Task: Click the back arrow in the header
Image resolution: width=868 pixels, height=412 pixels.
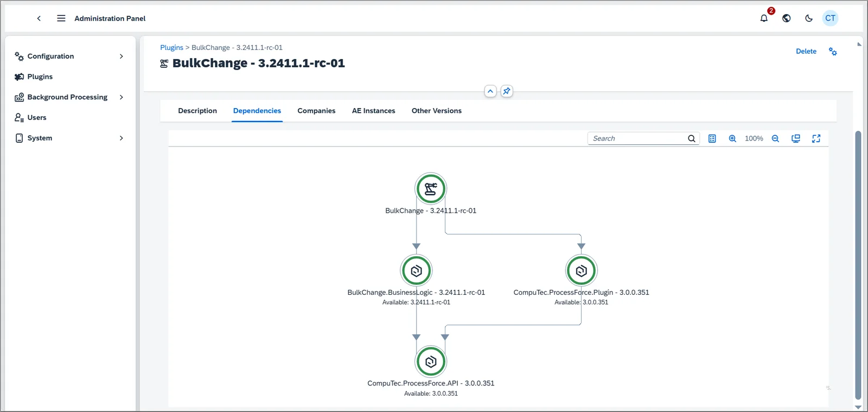Action: point(39,18)
